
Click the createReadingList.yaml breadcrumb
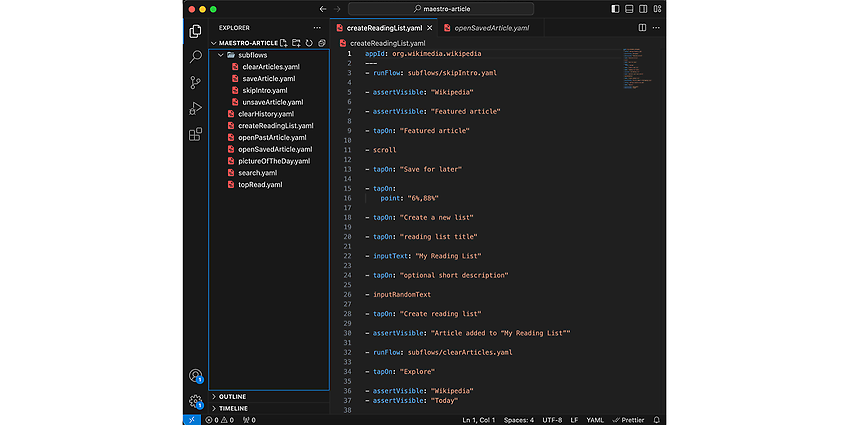[x=388, y=43]
